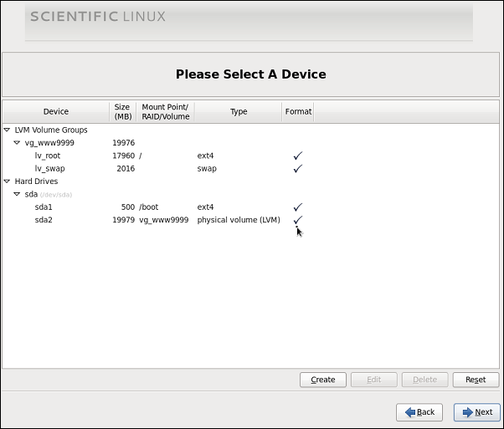This screenshot has height=429, width=504.
Task: Select the lv_root logical volume row
Action: point(250,156)
